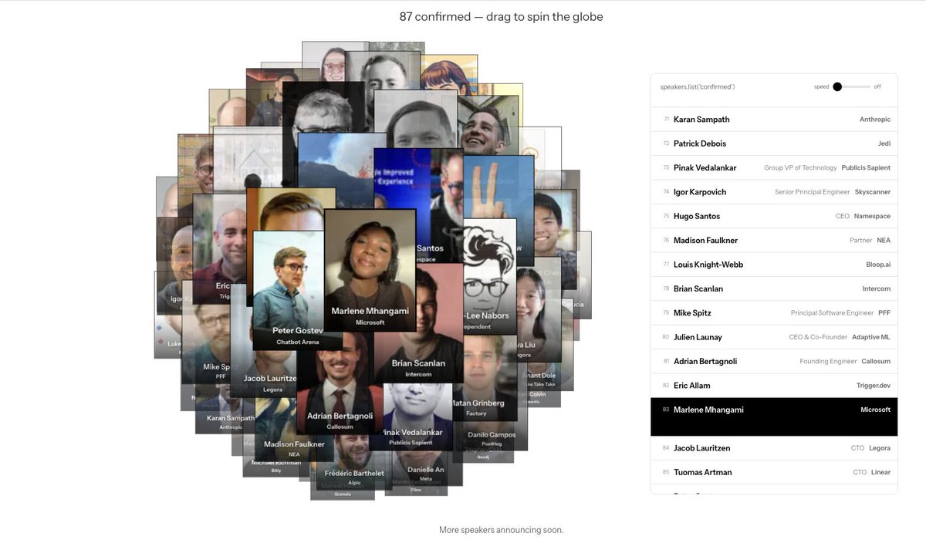Select Karan Sampath row in speaker list
Image resolution: width=926 pixels, height=560 pixels.
coord(774,120)
